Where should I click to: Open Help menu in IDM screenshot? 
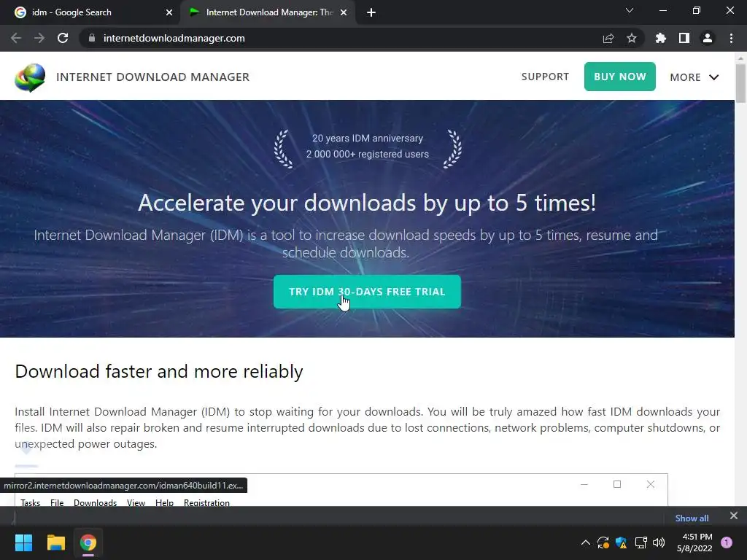[164, 502]
